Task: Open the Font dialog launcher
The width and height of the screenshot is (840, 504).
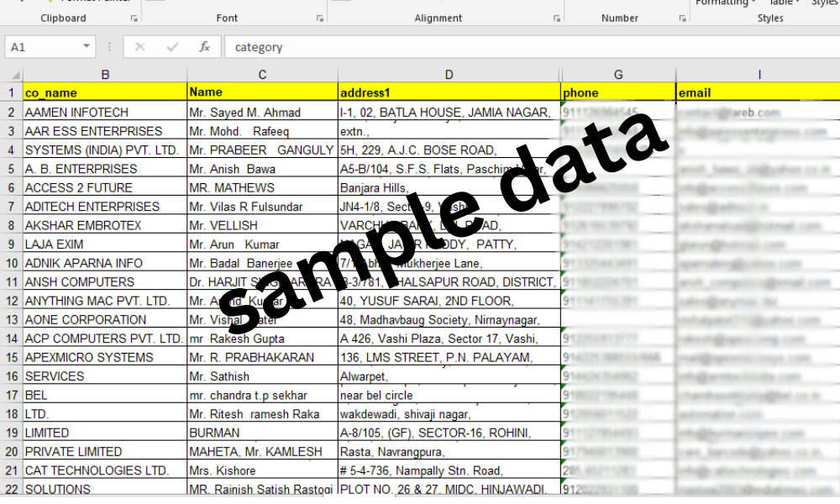Action: [320, 18]
